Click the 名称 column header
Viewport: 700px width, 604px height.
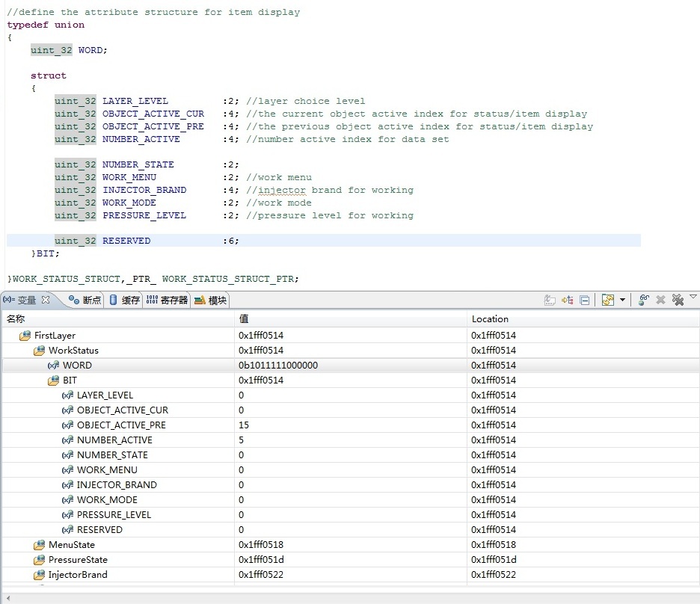(x=16, y=319)
